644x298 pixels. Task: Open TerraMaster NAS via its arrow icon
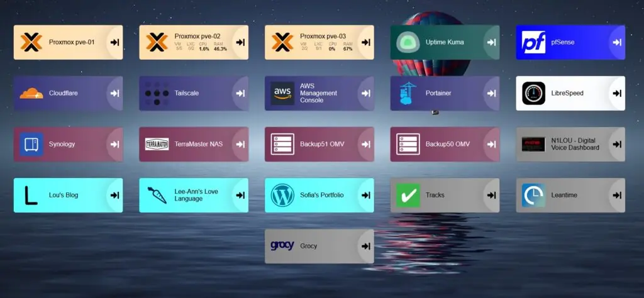pyautogui.click(x=240, y=144)
